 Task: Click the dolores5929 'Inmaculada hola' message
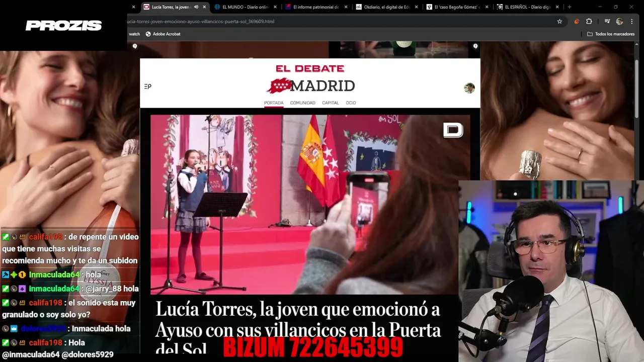point(67,328)
